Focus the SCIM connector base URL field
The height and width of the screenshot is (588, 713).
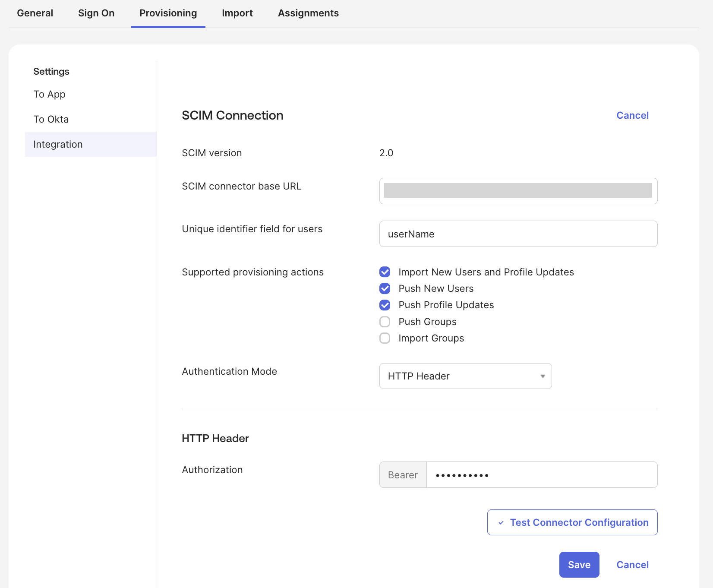coord(518,191)
